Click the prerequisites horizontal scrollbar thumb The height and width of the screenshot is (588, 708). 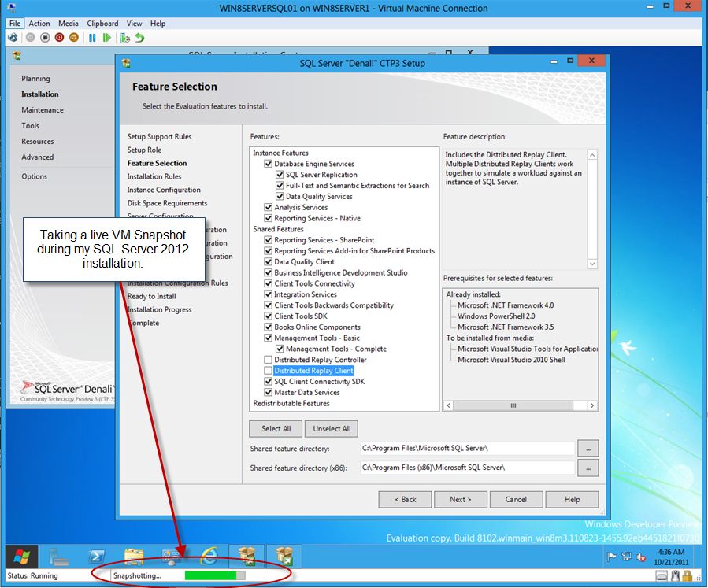(513, 405)
